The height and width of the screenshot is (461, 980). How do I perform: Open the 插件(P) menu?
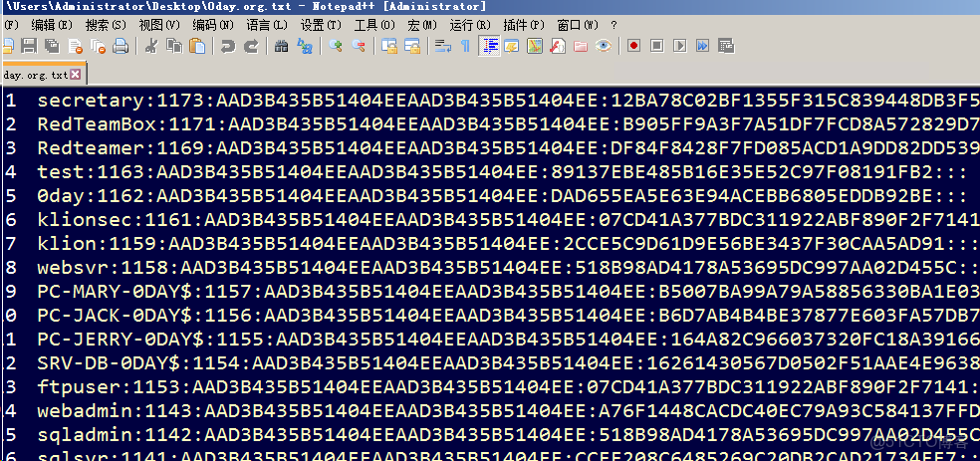pyautogui.click(x=525, y=25)
